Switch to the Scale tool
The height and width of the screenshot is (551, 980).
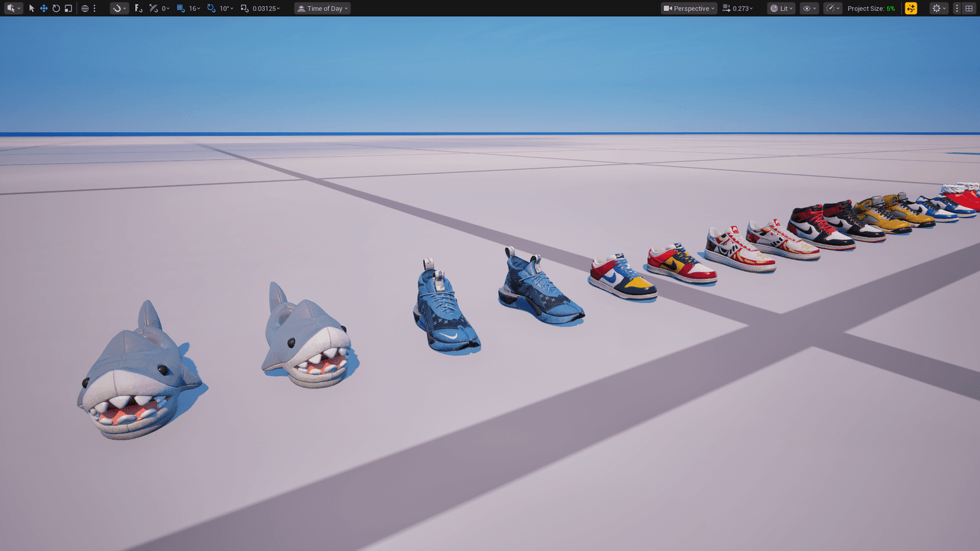coord(68,8)
